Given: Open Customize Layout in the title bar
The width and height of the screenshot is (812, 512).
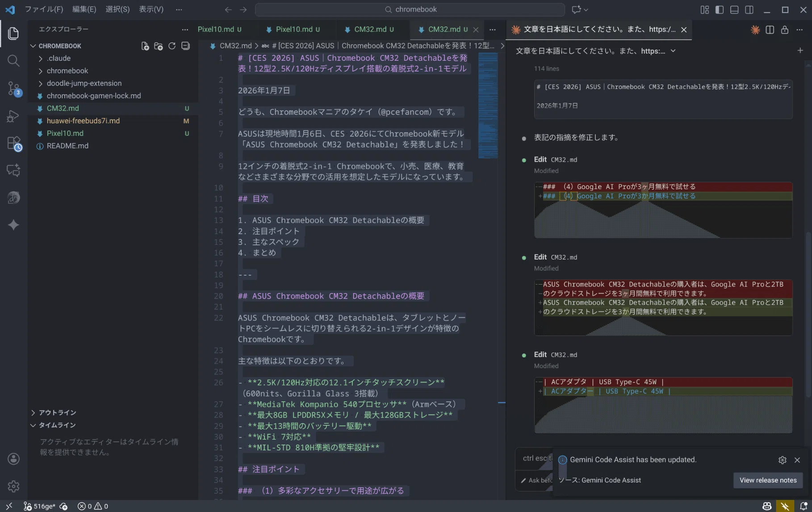Looking at the screenshot, I should (704, 9).
